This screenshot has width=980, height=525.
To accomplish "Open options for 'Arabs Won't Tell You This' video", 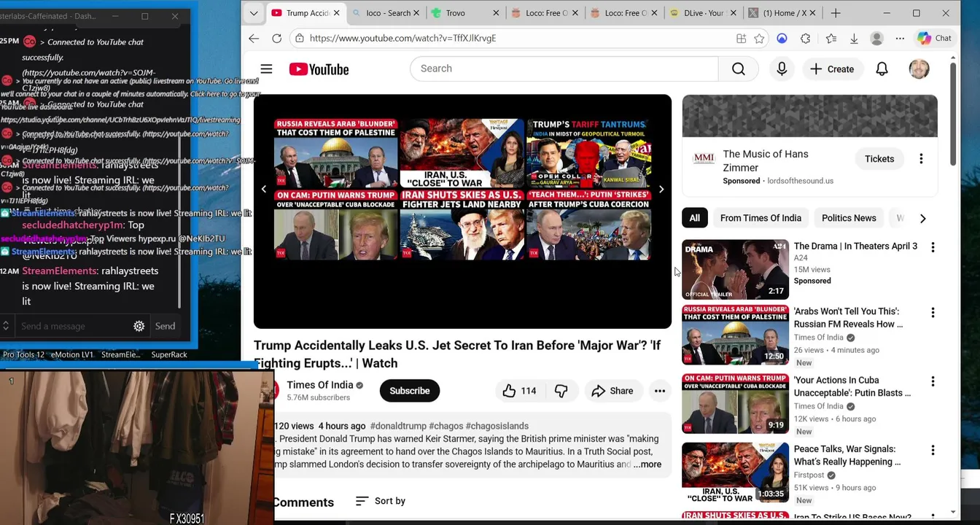I will [933, 313].
